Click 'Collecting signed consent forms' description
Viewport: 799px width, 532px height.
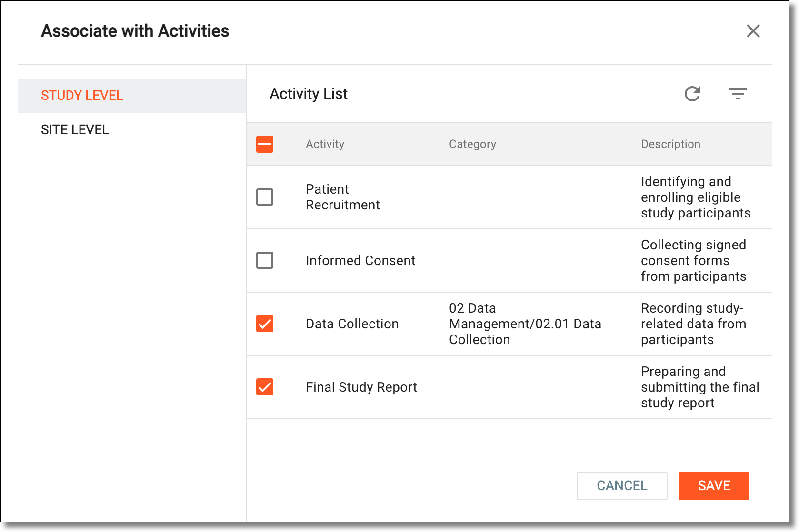click(694, 260)
